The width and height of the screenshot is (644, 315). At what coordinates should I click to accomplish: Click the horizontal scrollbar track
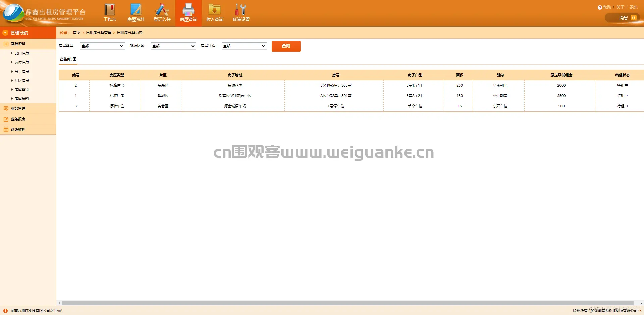click(x=347, y=303)
